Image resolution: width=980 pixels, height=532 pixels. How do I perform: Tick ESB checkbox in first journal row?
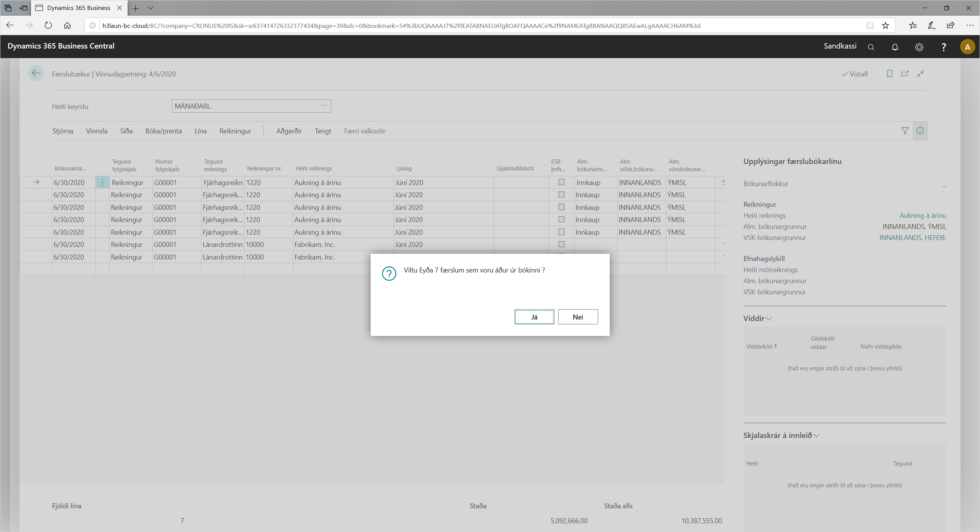(x=562, y=182)
